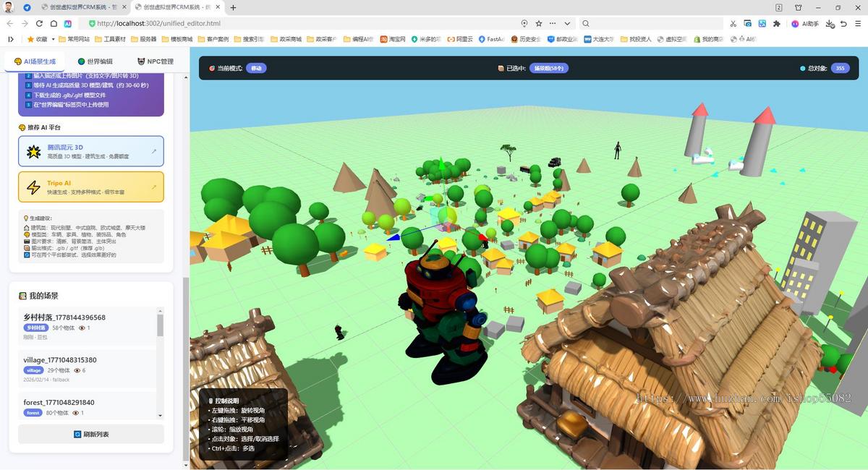Image resolution: width=868 pixels, height=470 pixels.
Task: Expand the 收藏 bookmarks dropdown arrow
Action: tap(54, 39)
